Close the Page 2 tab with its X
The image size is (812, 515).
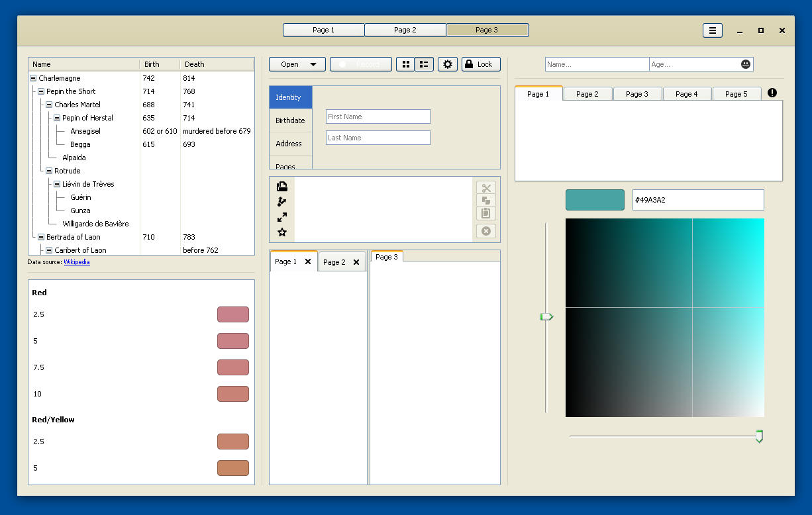[x=356, y=262]
